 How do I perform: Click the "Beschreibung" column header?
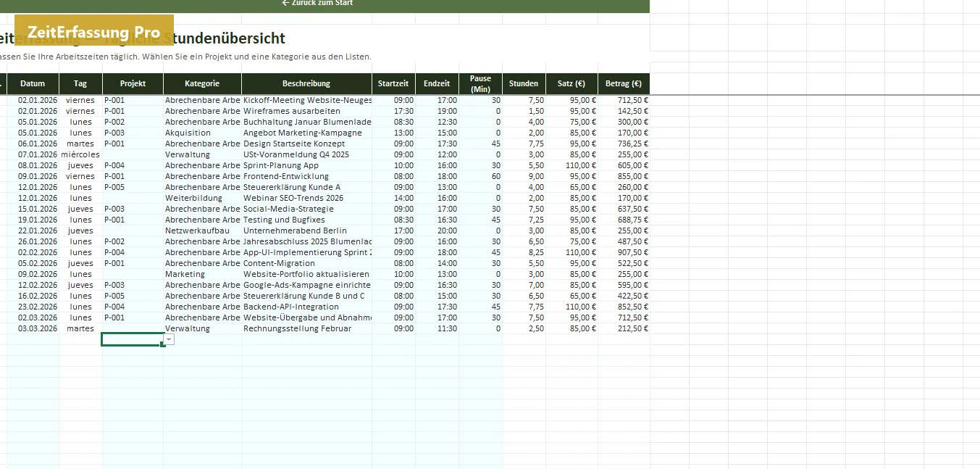(x=306, y=83)
